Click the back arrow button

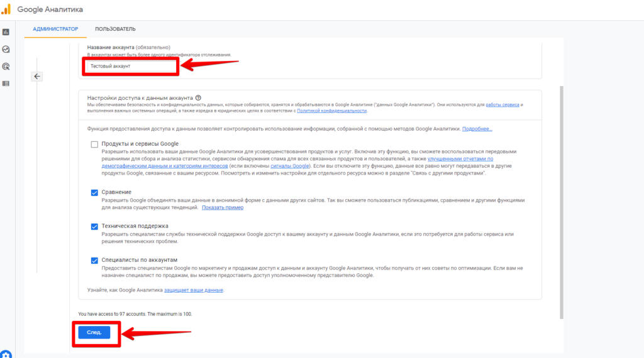37,76
